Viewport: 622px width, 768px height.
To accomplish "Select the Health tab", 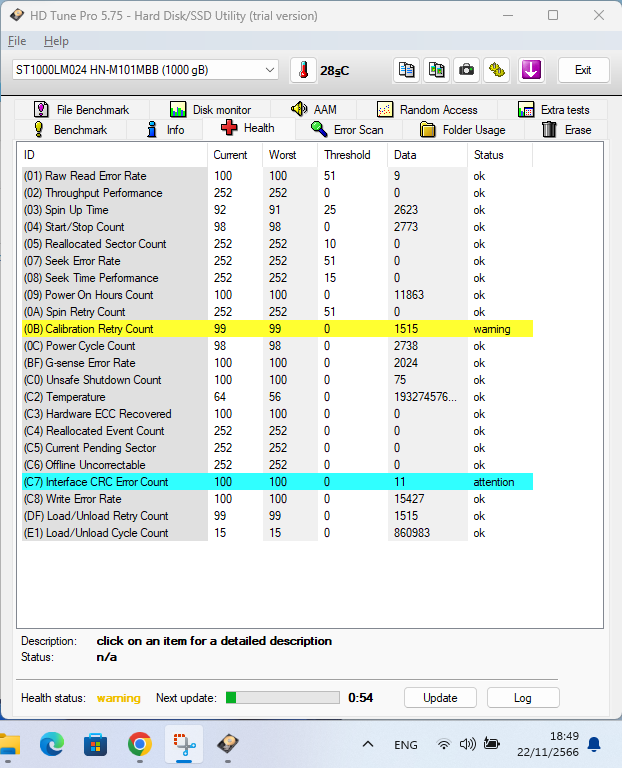I will (x=248, y=128).
